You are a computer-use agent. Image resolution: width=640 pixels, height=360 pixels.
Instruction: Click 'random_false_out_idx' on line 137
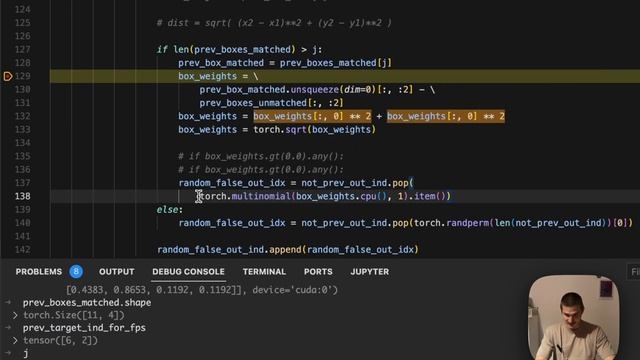232,183
